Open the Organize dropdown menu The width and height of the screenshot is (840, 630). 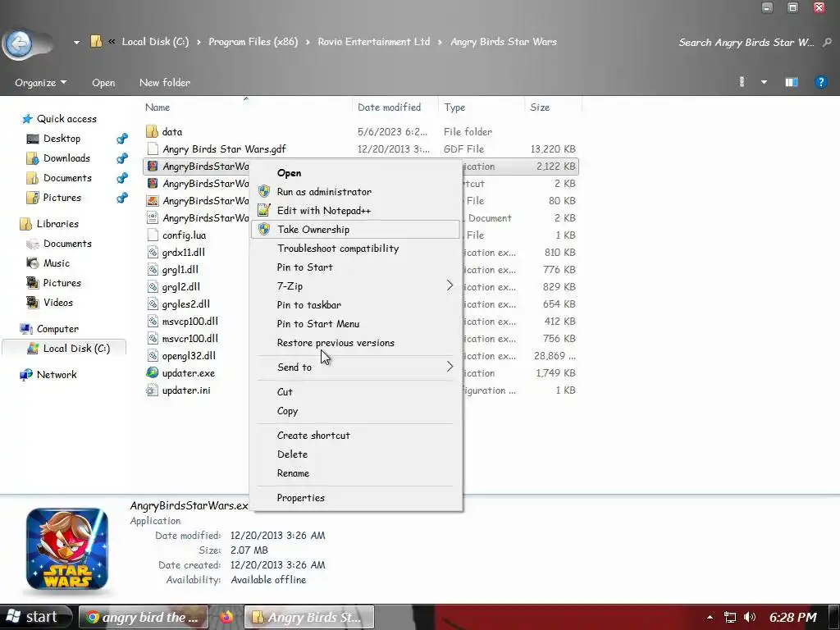pos(41,83)
